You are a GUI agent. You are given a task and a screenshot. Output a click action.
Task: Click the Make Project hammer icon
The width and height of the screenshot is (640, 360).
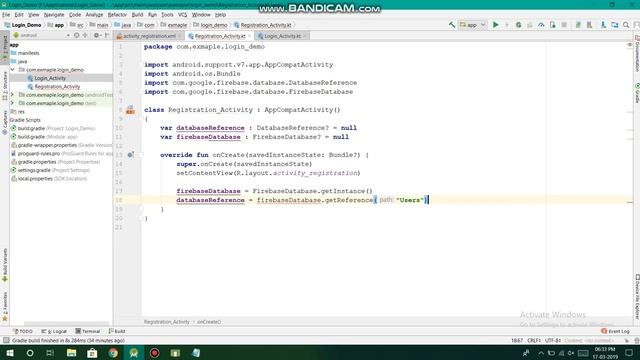click(x=452, y=25)
